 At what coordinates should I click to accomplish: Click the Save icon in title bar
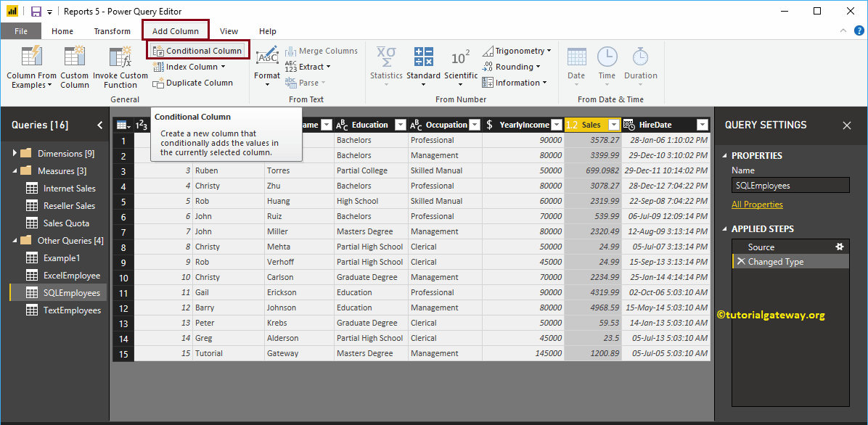tap(36, 11)
